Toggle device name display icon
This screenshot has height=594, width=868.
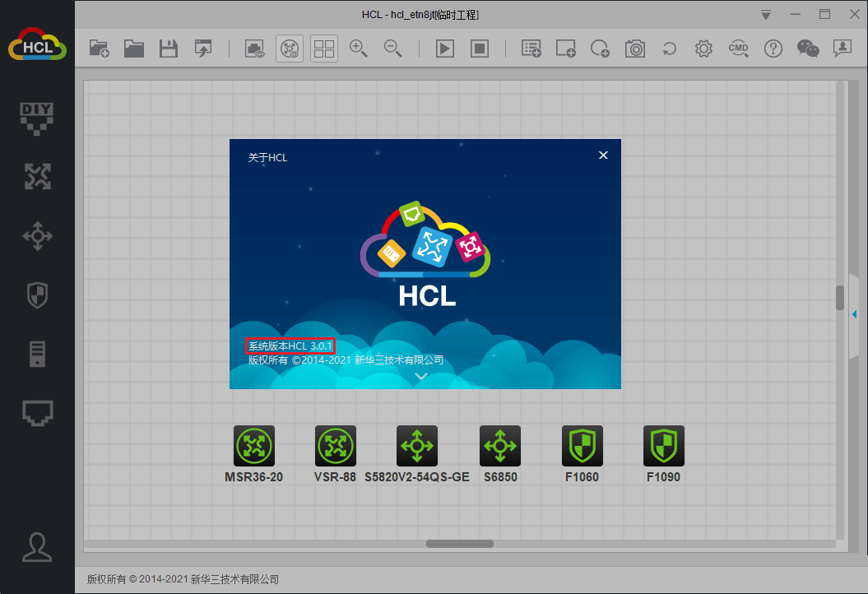click(290, 49)
